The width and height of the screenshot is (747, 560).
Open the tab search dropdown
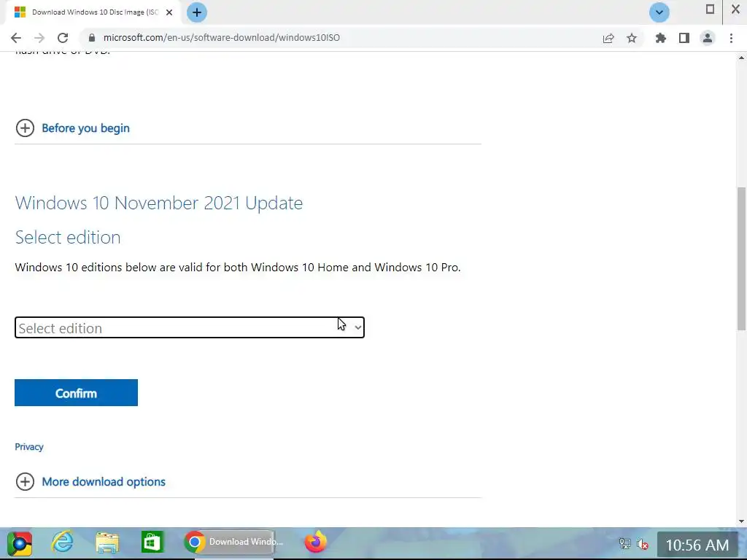(659, 12)
